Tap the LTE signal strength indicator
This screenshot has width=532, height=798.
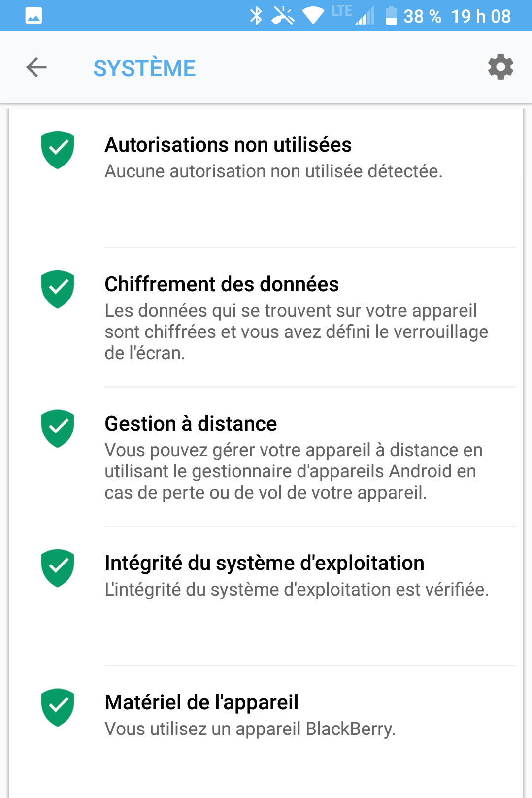coord(365,16)
